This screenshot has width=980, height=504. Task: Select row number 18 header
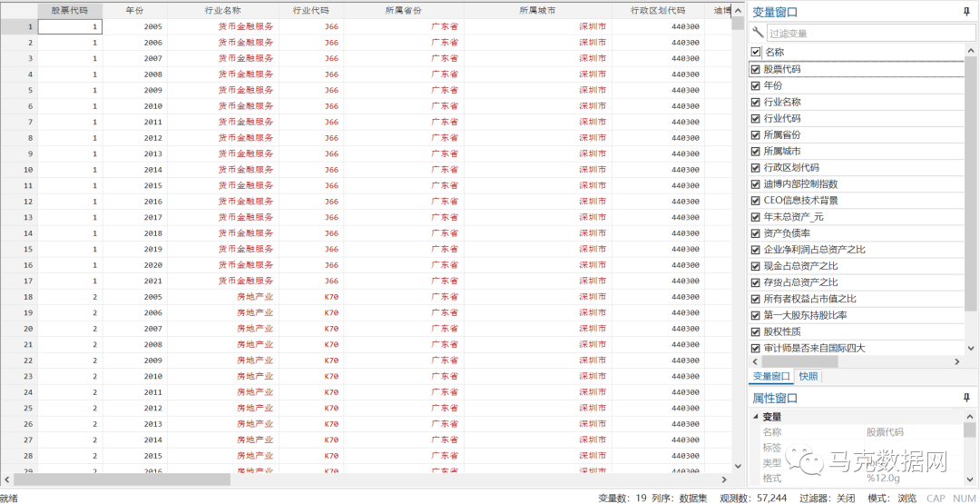[19, 296]
